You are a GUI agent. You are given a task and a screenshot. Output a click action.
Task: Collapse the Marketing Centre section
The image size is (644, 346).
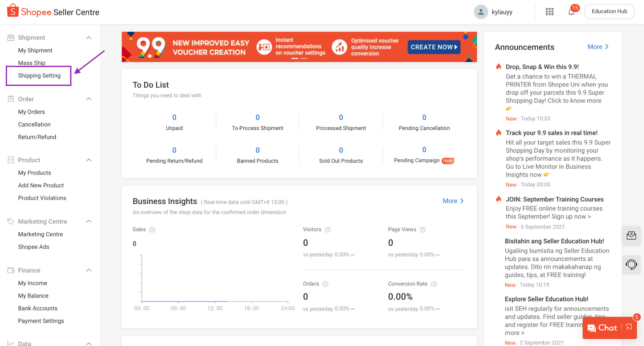point(89,221)
